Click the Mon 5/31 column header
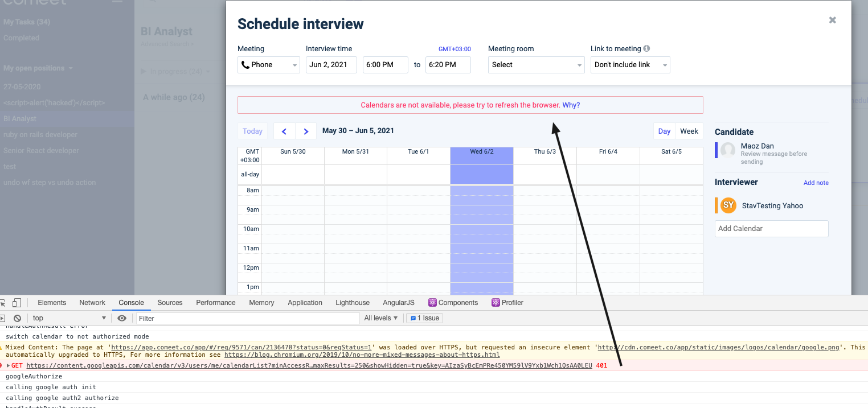The height and width of the screenshot is (408, 868). tap(355, 152)
